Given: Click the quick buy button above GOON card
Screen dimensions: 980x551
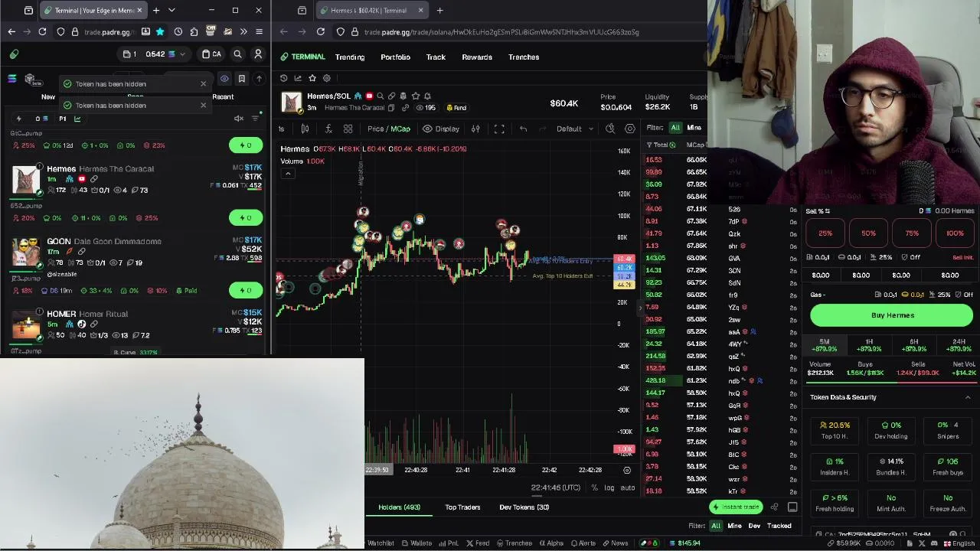Looking at the screenshot, I should click(246, 218).
